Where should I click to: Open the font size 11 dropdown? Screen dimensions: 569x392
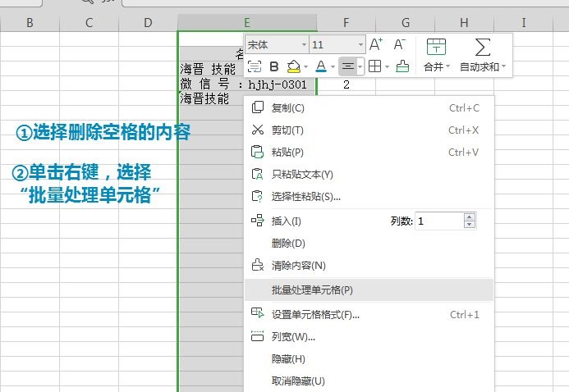point(360,44)
